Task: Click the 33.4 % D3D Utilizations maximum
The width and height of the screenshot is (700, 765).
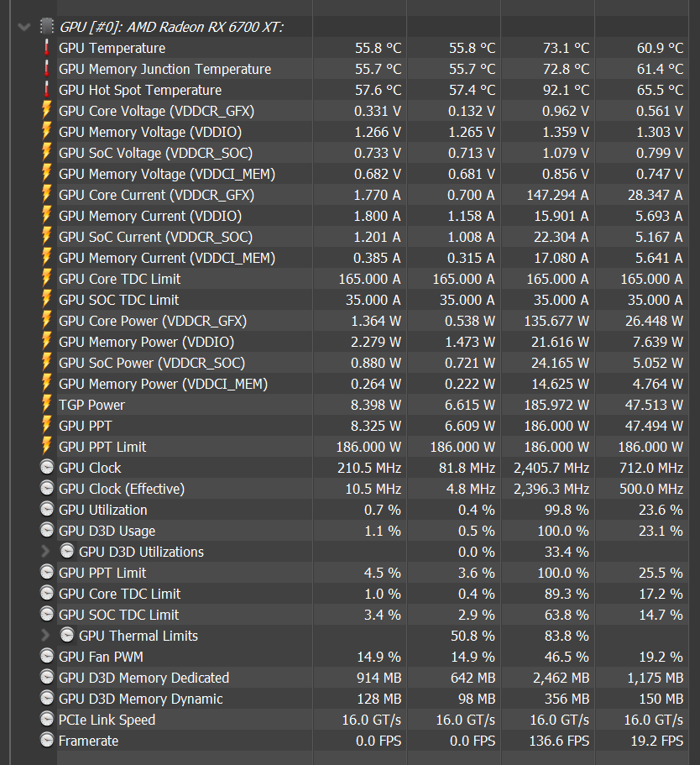Action: pos(567,552)
